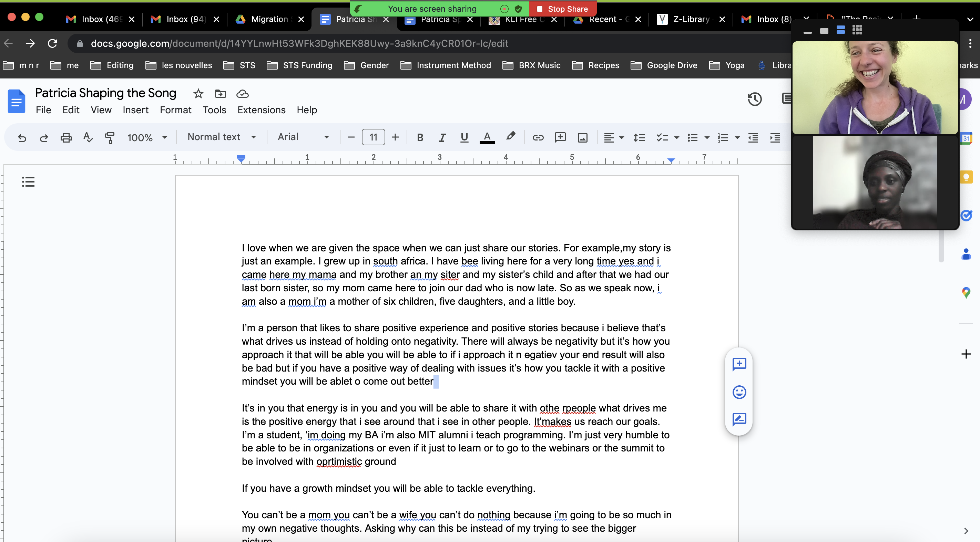Screen dimensions: 980x542
Task: Toggle bold formatting
Action: click(x=420, y=137)
